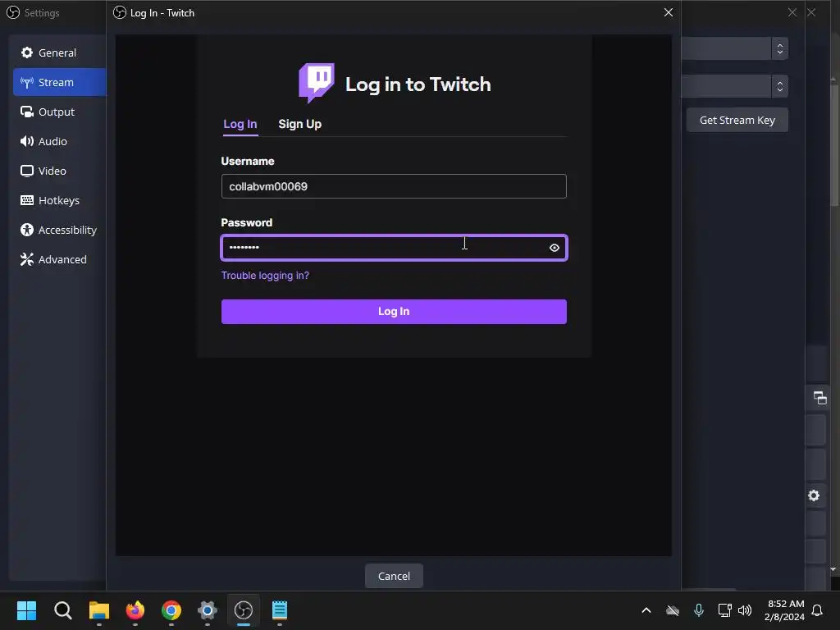
Task: Click the Username input field
Action: [394, 186]
